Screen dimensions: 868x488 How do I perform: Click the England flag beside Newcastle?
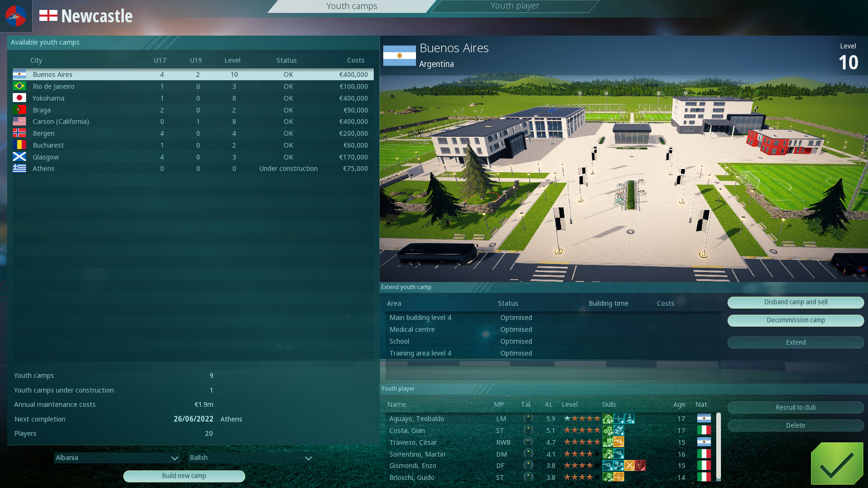coord(48,14)
